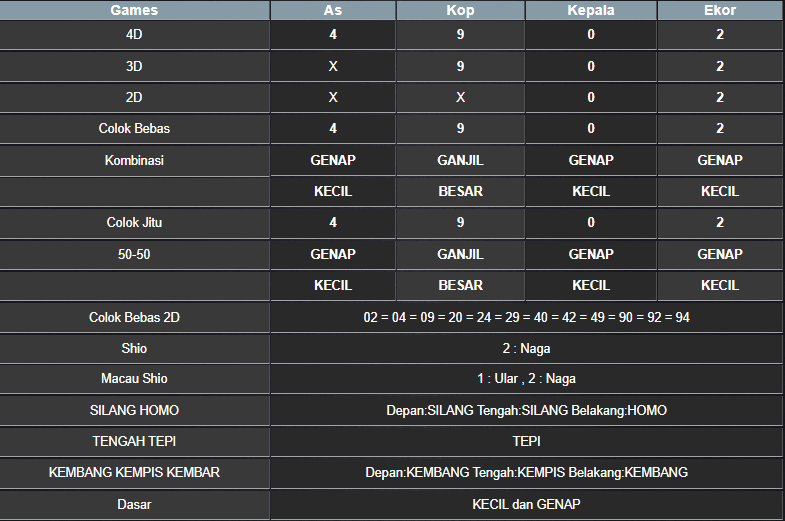The image size is (785, 521).
Task: Click KECIL under As below Kombinasi
Action: pos(333,191)
